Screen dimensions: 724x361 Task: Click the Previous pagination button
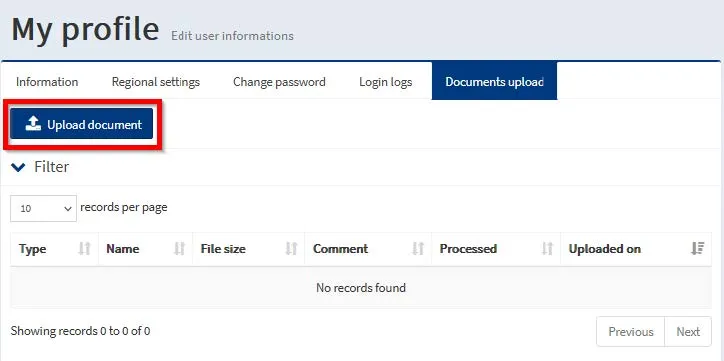pyautogui.click(x=631, y=331)
